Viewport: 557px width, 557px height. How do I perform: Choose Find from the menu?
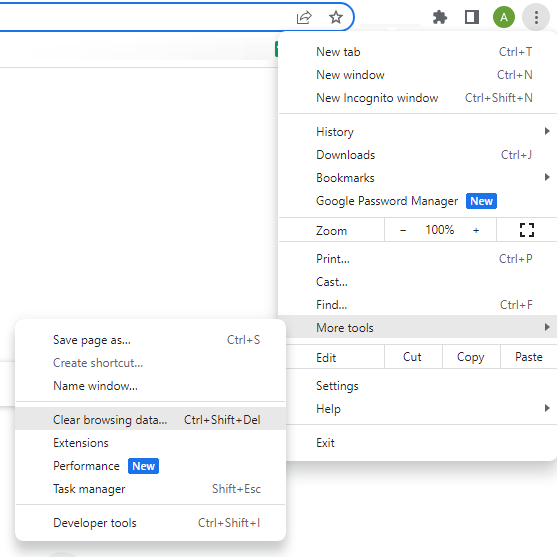(418, 304)
